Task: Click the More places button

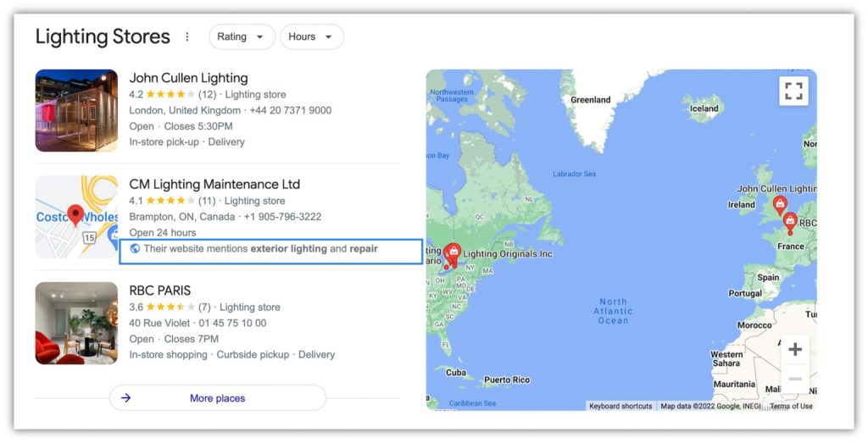Action: (218, 398)
